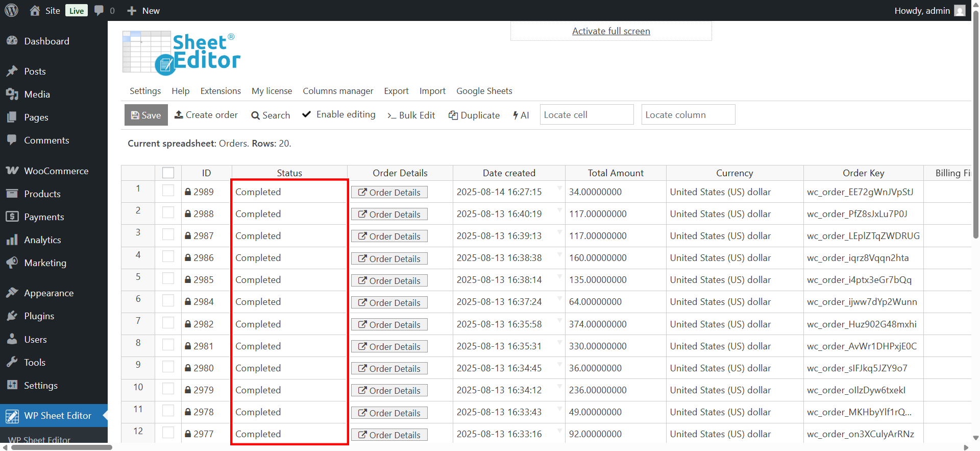This screenshot has width=980, height=451.
Task: Check the row checkbox for order 2987
Action: coord(168,234)
